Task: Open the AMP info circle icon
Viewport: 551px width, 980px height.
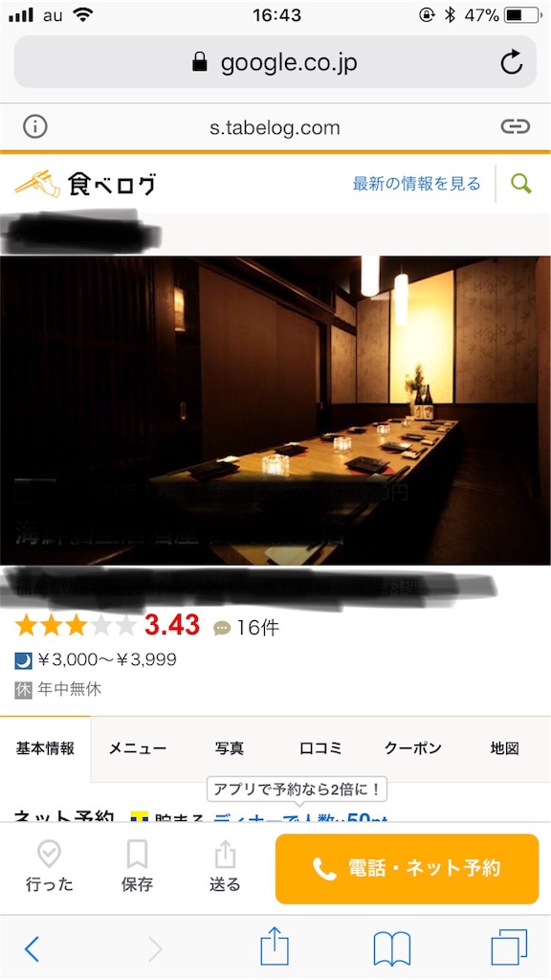Action: point(35,127)
